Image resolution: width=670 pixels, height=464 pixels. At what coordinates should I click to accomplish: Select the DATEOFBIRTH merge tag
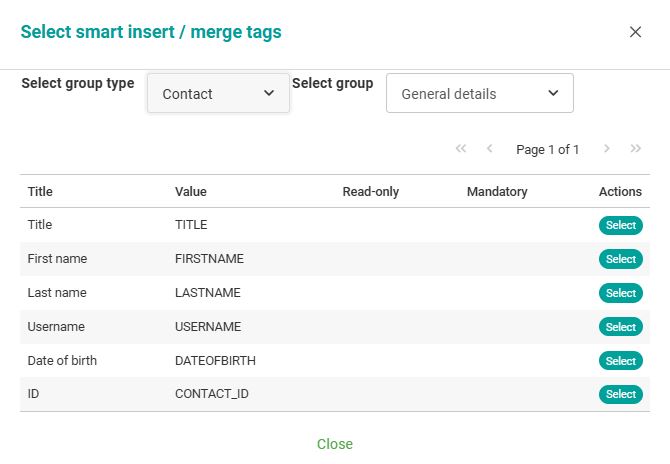click(620, 361)
